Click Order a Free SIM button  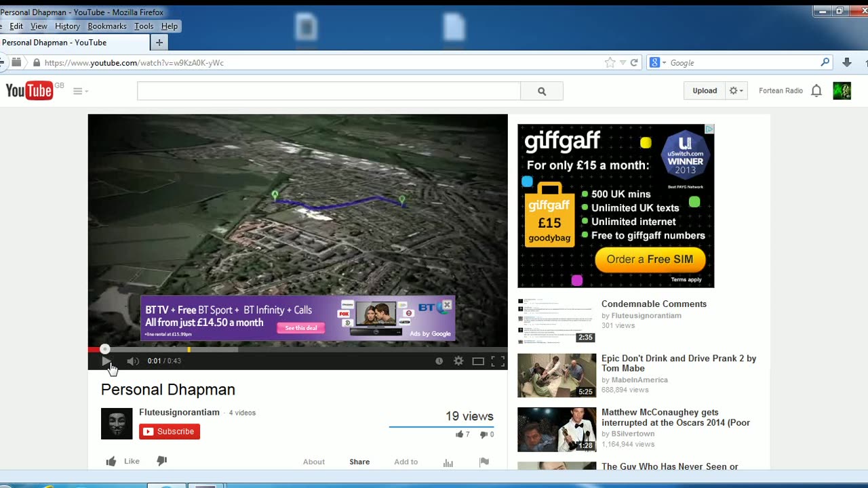pos(650,260)
